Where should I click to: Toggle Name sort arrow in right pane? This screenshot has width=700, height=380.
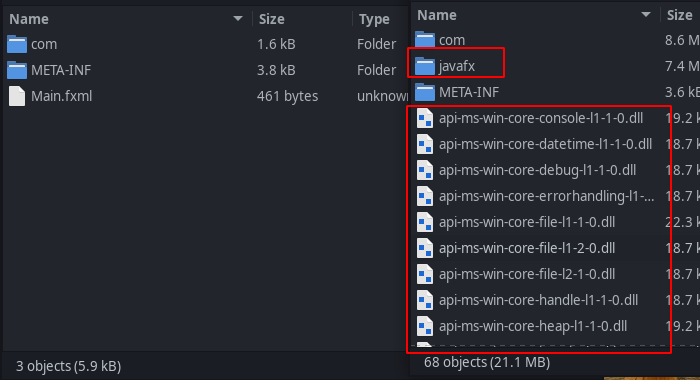point(646,15)
